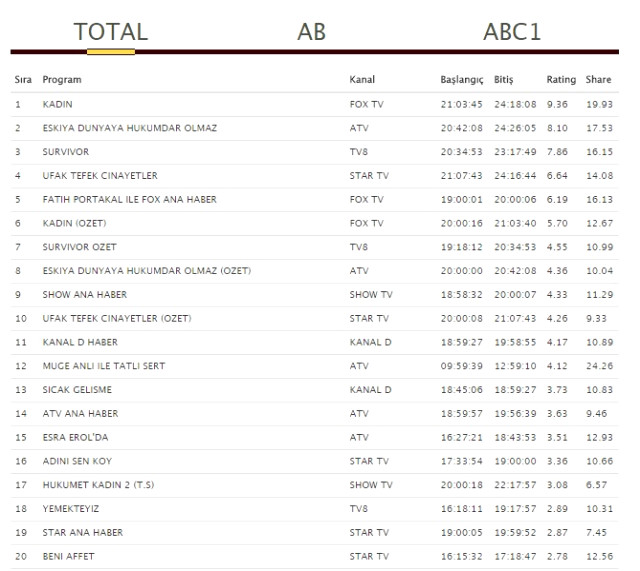The height and width of the screenshot is (571, 640).
Task: Select the ABC1 tab
Action: pyautogui.click(x=511, y=31)
